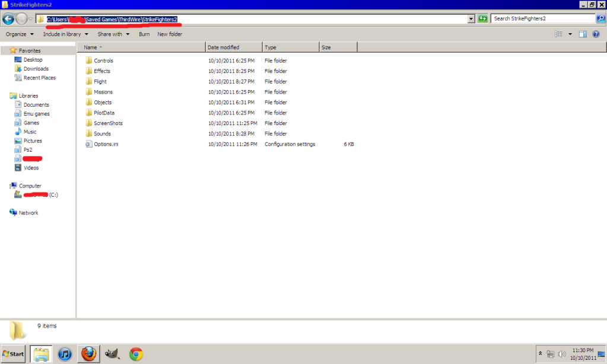Launch Google Chrome from the taskbar
This screenshot has width=607, height=364.
pyautogui.click(x=136, y=354)
